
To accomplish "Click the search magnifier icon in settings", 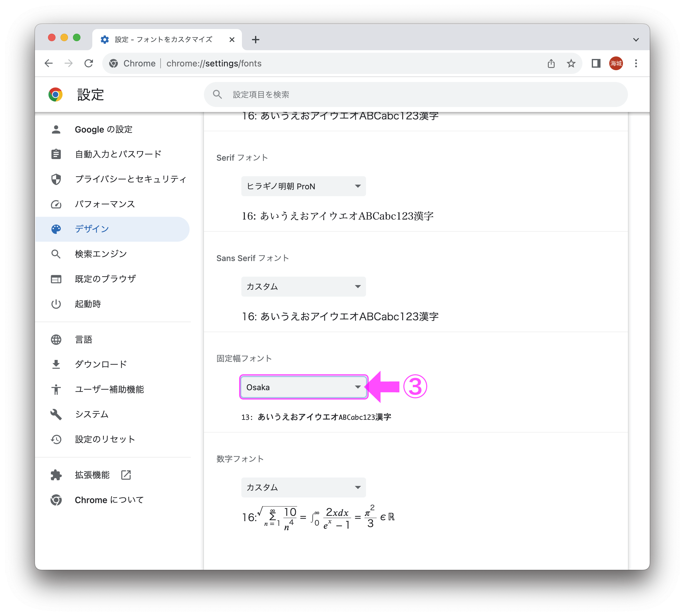I will [x=218, y=95].
